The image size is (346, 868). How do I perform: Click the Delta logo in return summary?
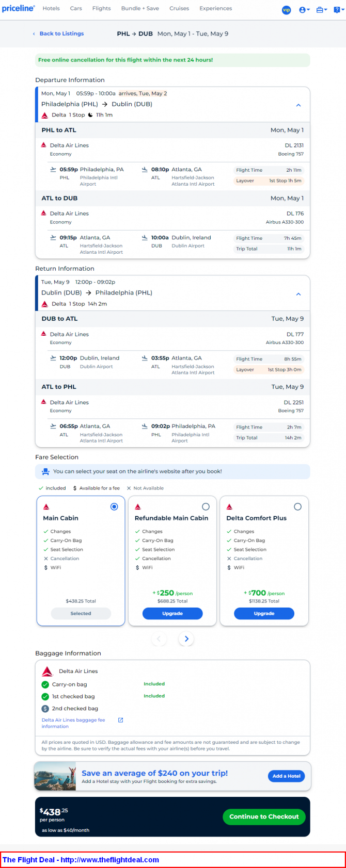[45, 304]
